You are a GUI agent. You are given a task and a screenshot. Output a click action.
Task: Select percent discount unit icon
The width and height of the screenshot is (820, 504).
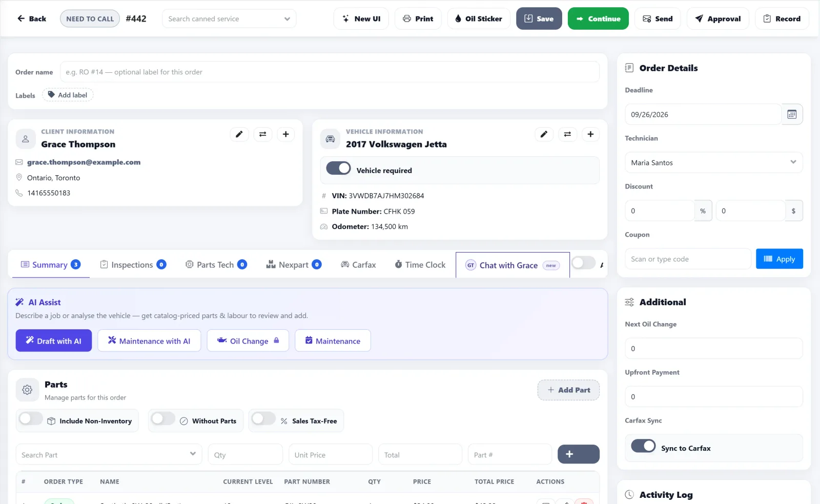(x=703, y=211)
